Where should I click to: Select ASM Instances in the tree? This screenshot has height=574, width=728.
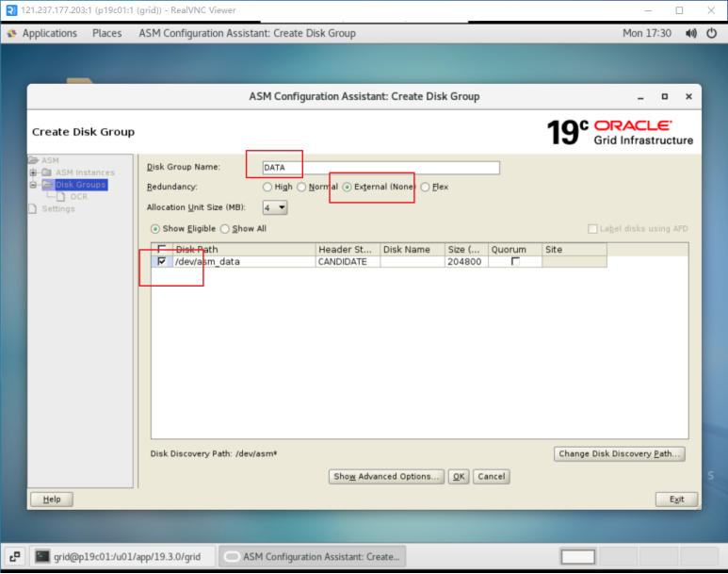click(x=85, y=172)
